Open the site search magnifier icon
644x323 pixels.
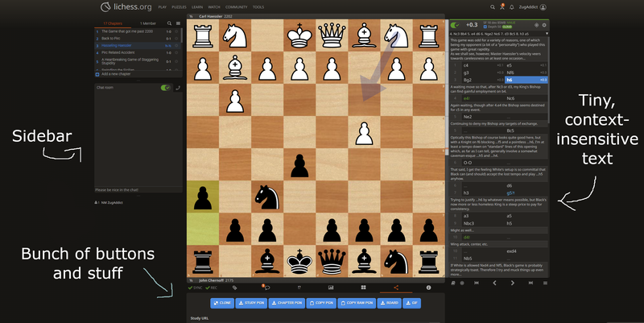[493, 7]
